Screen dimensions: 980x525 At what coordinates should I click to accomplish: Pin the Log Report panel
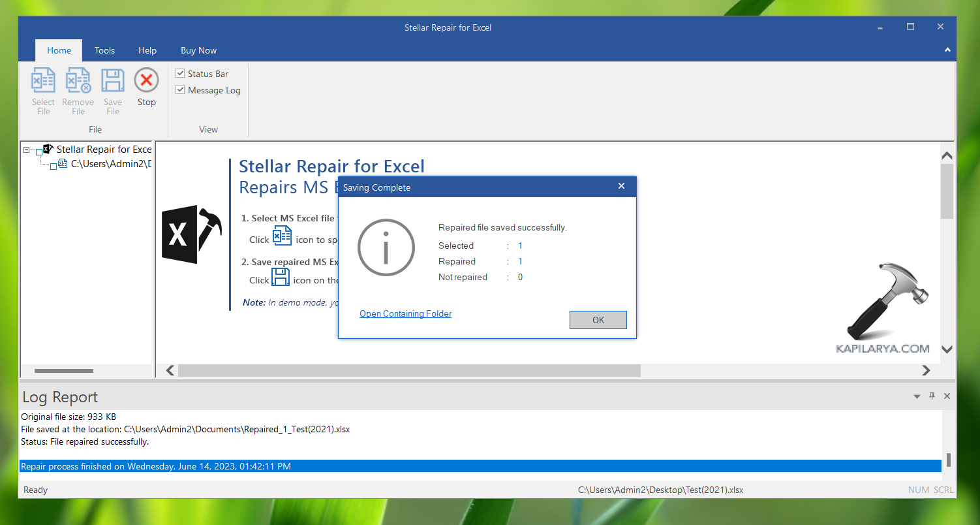click(x=932, y=396)
